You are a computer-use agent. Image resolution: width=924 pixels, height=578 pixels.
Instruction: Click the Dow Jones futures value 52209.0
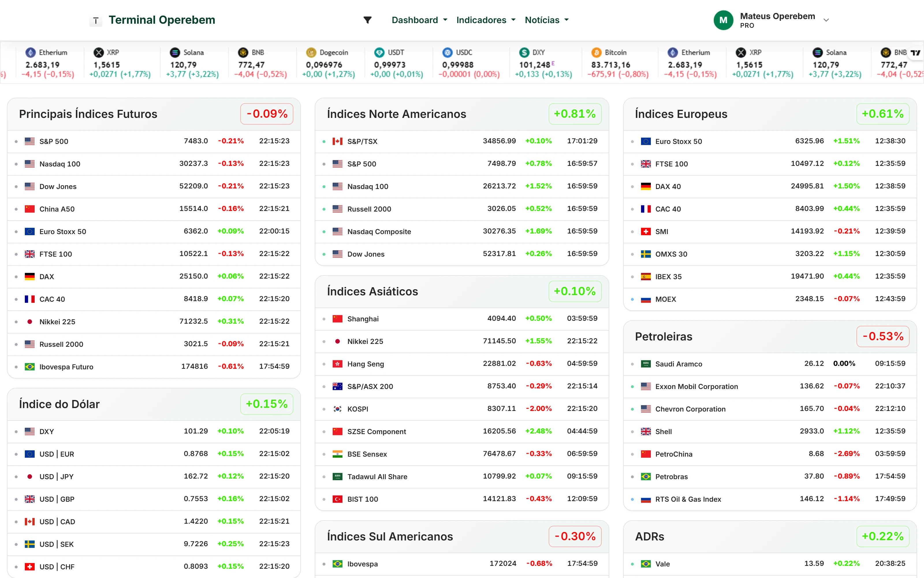pyautogui.click(x=193, y=186)
